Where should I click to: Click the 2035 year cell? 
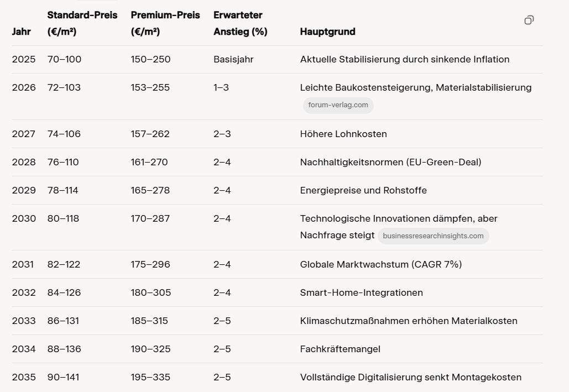pos(24,378)
